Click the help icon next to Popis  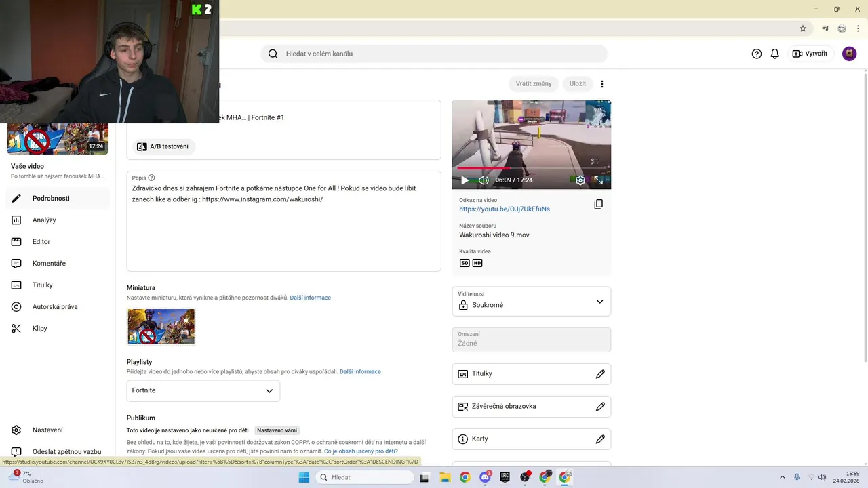pos(151,178)
